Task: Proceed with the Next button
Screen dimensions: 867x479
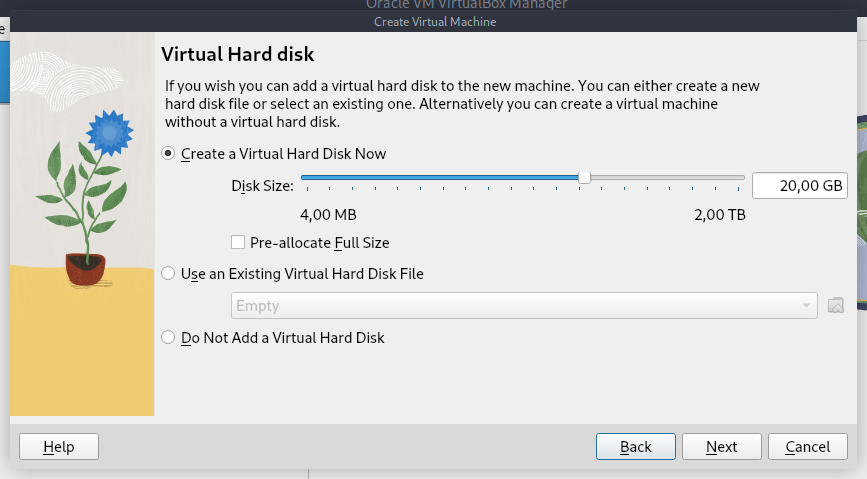Action: (x=721, y=447)
